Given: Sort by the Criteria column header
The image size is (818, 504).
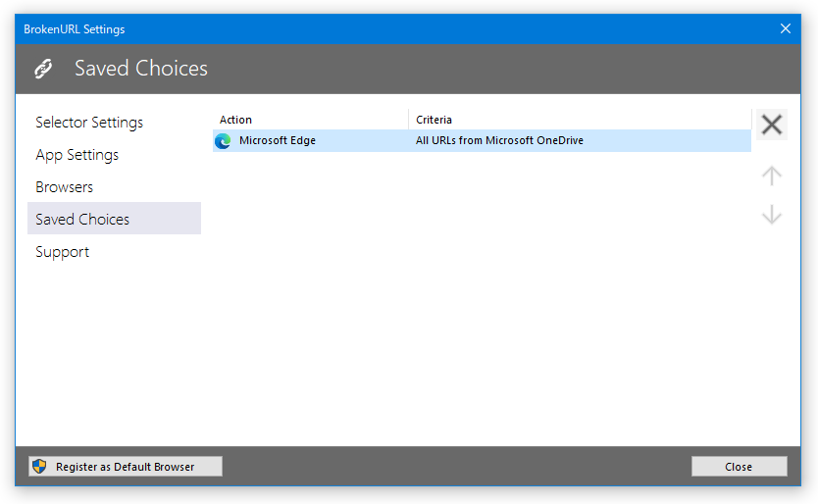Looking at the screenshot, I should (x=580, y=120).
